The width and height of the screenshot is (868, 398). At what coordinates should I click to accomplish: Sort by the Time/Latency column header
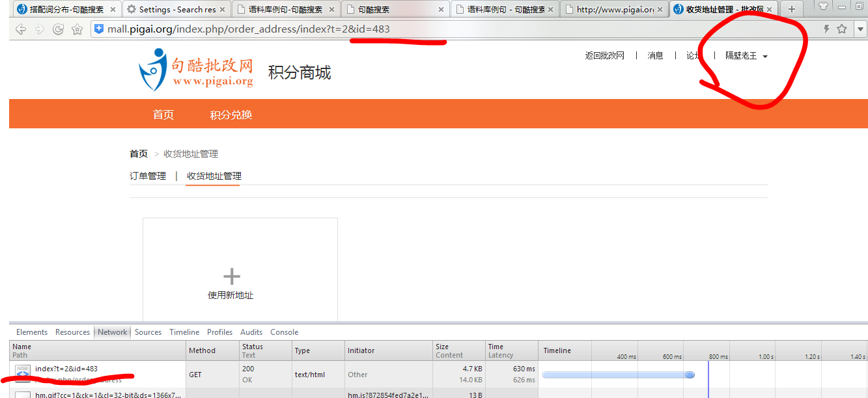pyautogui.click(x=512, y=350)
